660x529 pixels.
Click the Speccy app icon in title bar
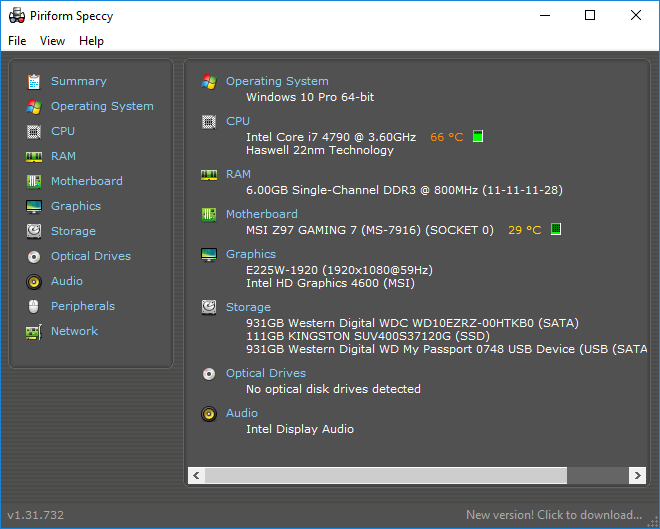click(x=17, y=16)
